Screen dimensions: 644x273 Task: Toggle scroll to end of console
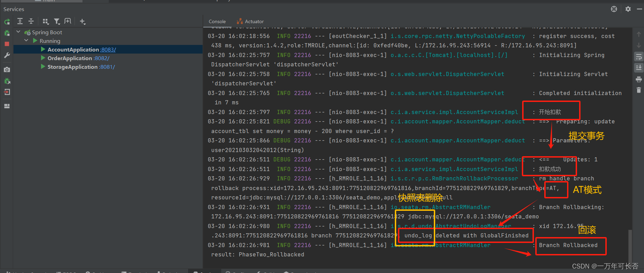click(x=639, y=68)
